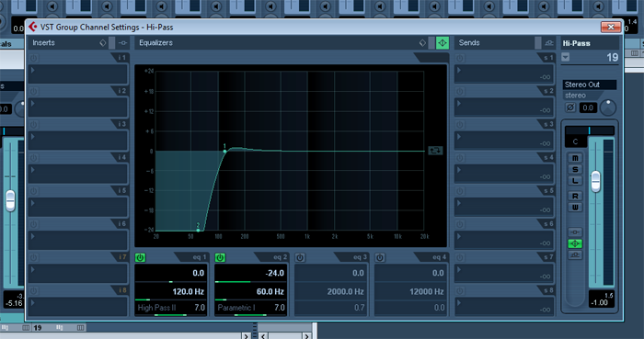Viewport: 644px width, 339px height.
Task: Click the channel volume value -1.00
Action: pos(599,302)
